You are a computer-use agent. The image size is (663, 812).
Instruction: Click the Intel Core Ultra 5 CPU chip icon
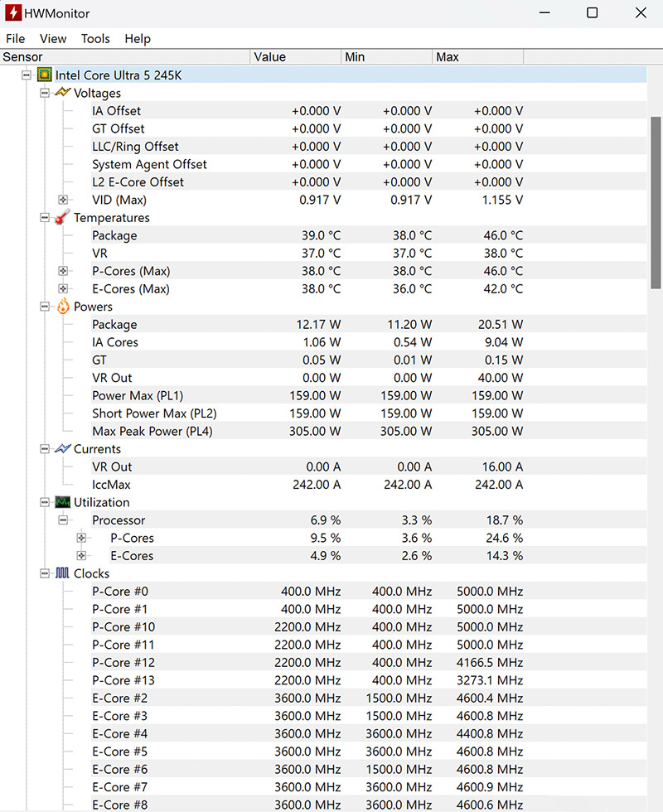coord(45,75)
